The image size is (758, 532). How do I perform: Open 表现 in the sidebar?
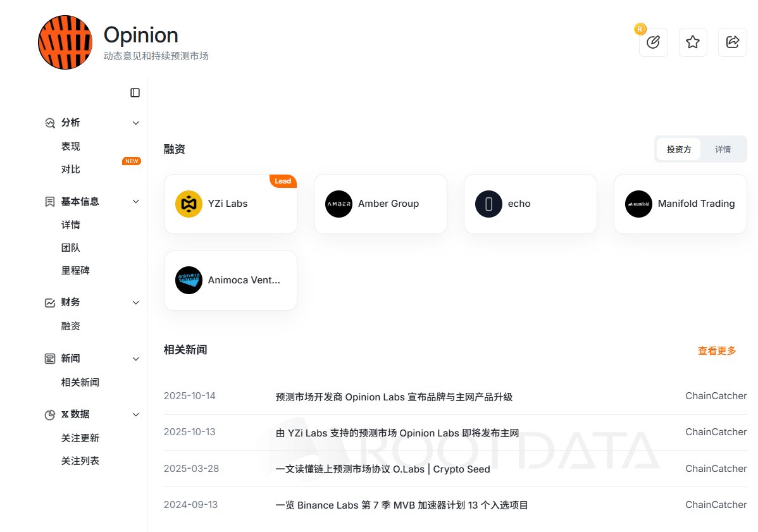tap(71, 146)
